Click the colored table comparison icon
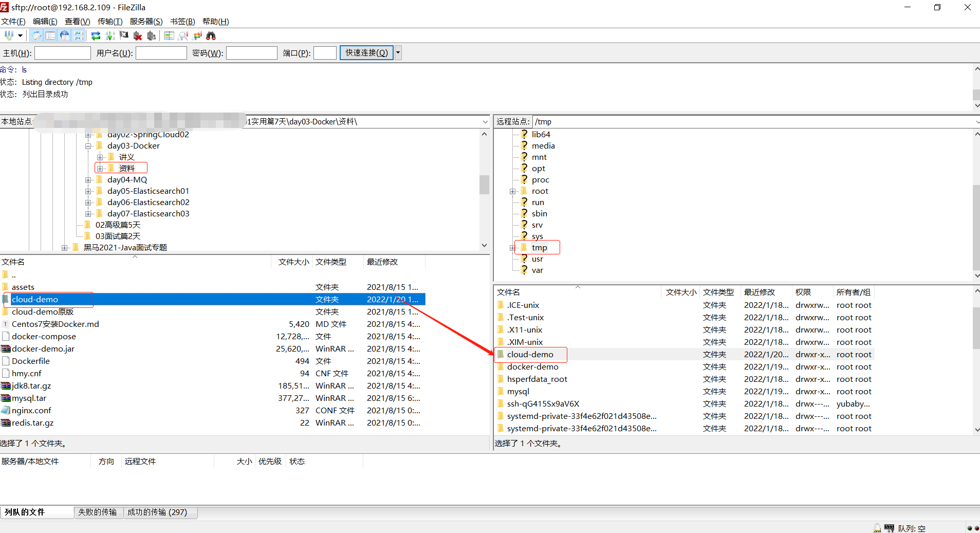This screenshot has width=980, height=533. [169, 35]
